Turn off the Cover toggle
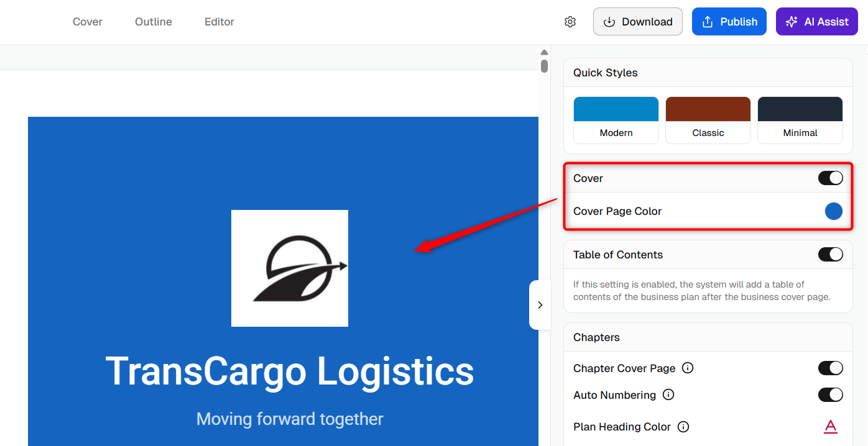 [831, 178]
